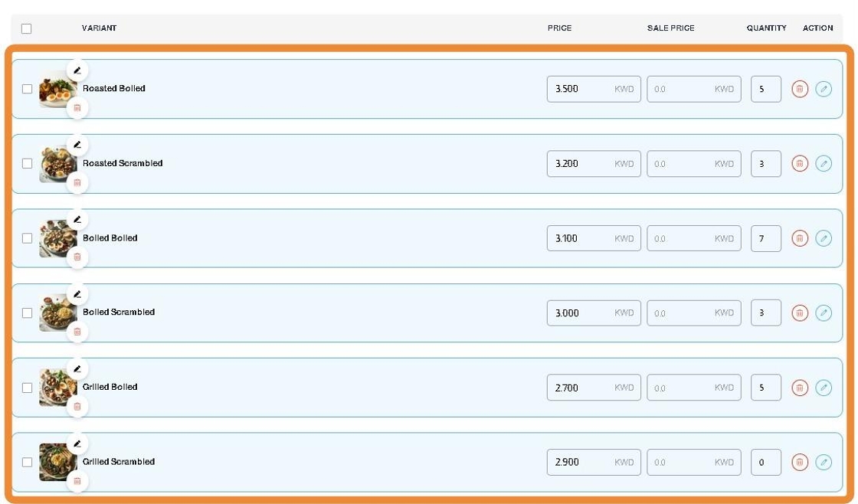Tick the select-all checkbox in header
The height and width of the screenshot is (504, 858).
pyautogui.click(x=26, y=28)
